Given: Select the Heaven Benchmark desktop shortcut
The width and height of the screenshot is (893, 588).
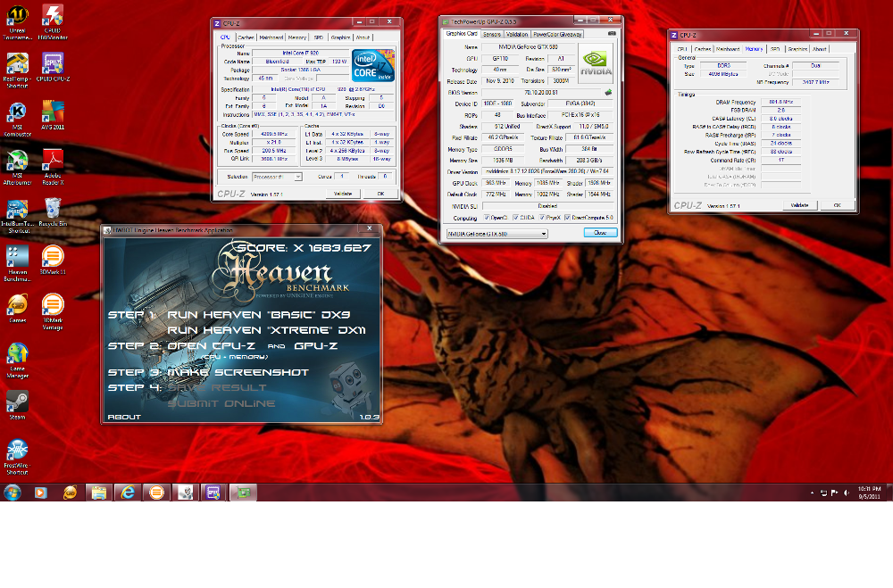Looking at the screenshot, I should (x=17, y=264).
